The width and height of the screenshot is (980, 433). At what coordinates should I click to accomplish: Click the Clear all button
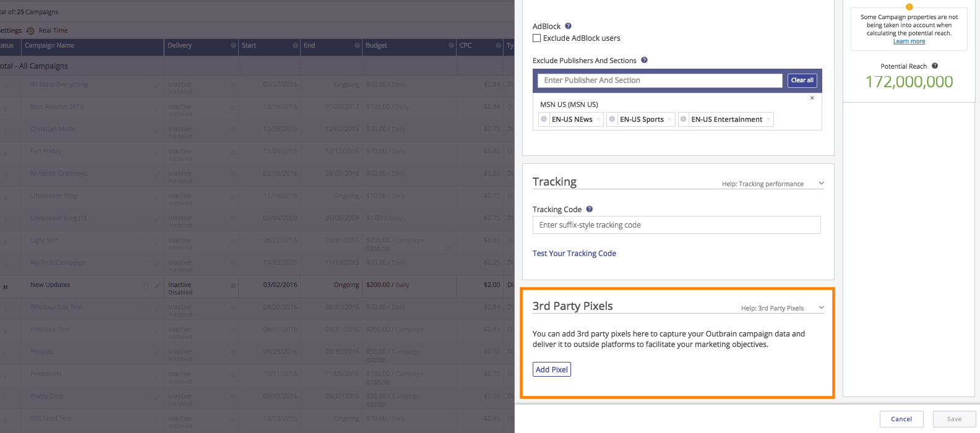802,80
